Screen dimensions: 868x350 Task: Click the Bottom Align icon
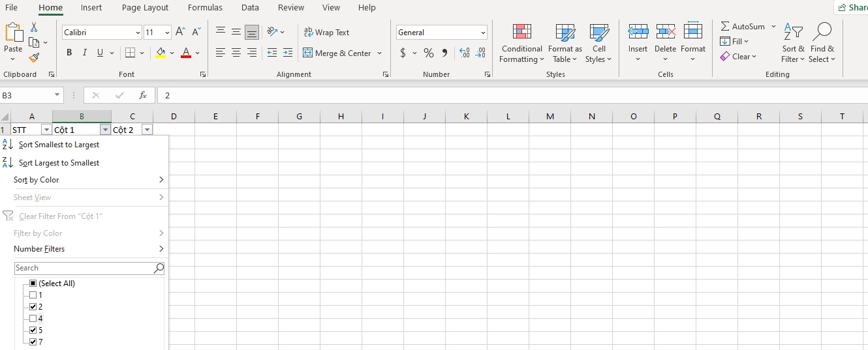click(252, 32)
